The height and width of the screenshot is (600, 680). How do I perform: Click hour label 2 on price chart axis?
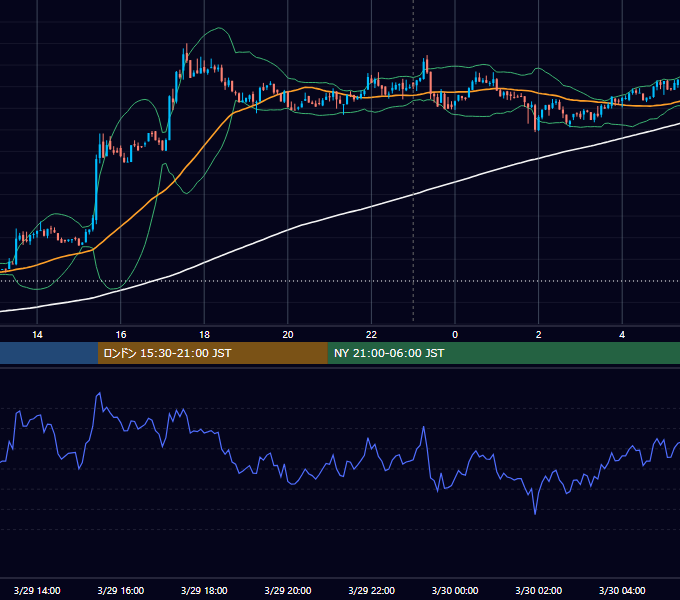point(539,335)
